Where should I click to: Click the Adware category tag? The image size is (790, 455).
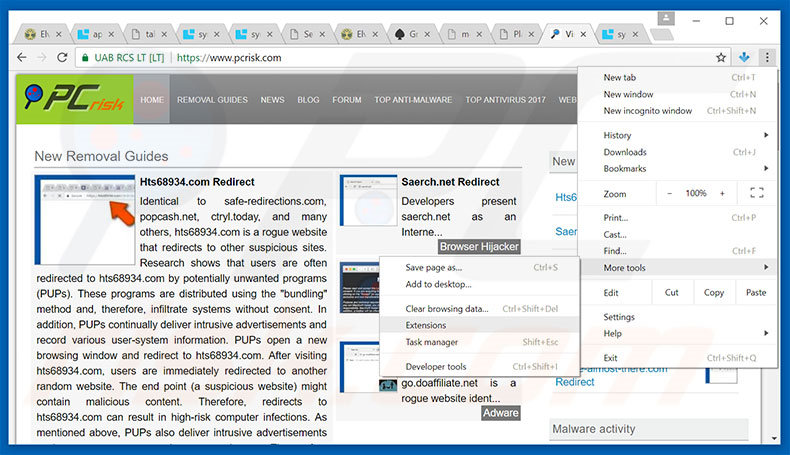500,413
